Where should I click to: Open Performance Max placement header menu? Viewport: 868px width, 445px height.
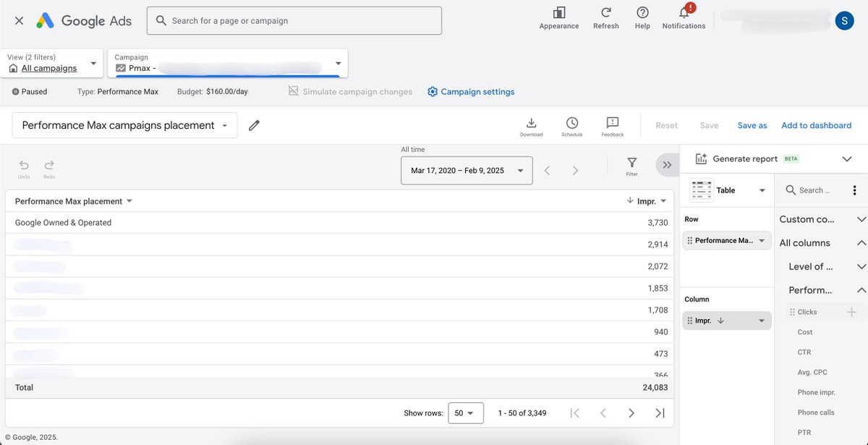pyautogui.click(x=129, y=201)
